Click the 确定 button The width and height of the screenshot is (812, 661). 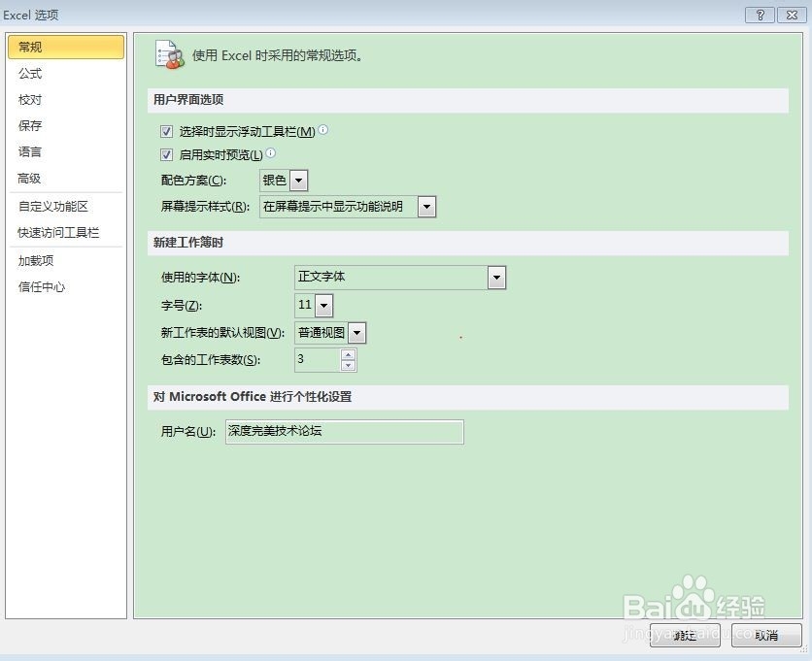pyautogui.click(x=685, y=635)
